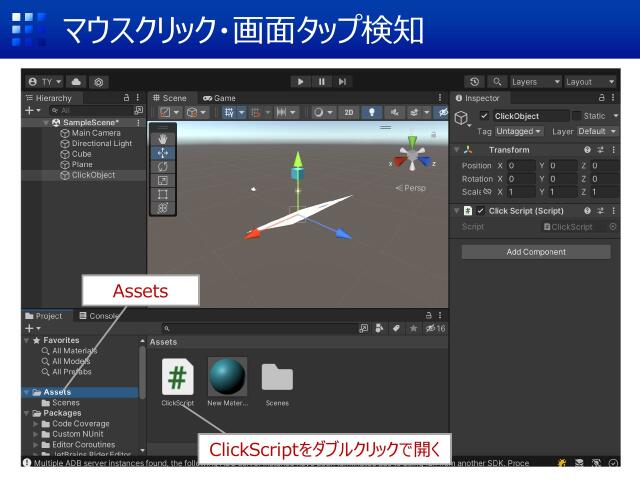Viewport: 640px width, 480px height.
Task: Collapse the Transform component section
Action: point(457,149)
